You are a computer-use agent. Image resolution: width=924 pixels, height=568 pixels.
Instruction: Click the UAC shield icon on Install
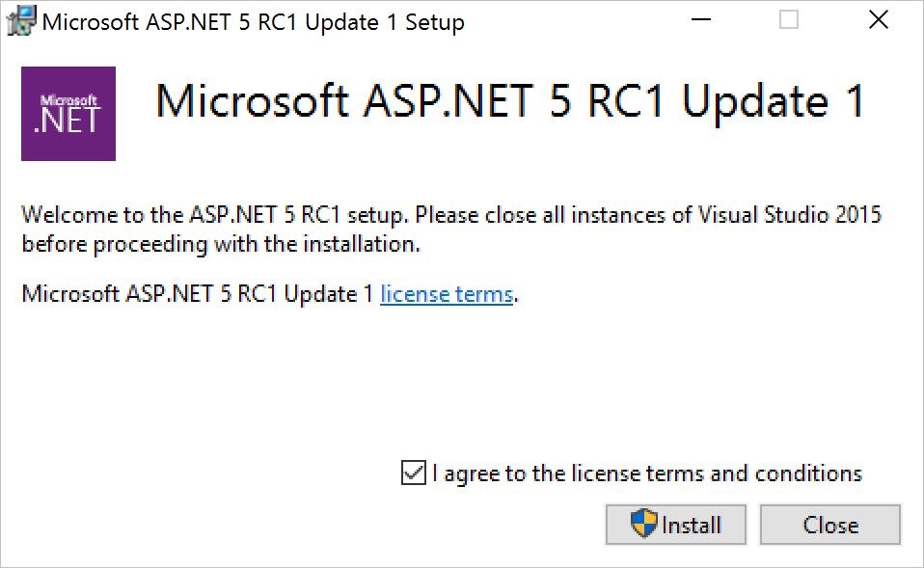pyautogui.click(x=643, y=525)
